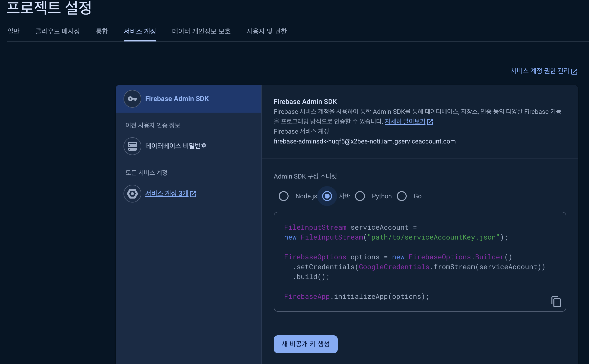Switch to 사용자 및 권한 tab
The image size is (589, 364).
[x=266, y=31]
